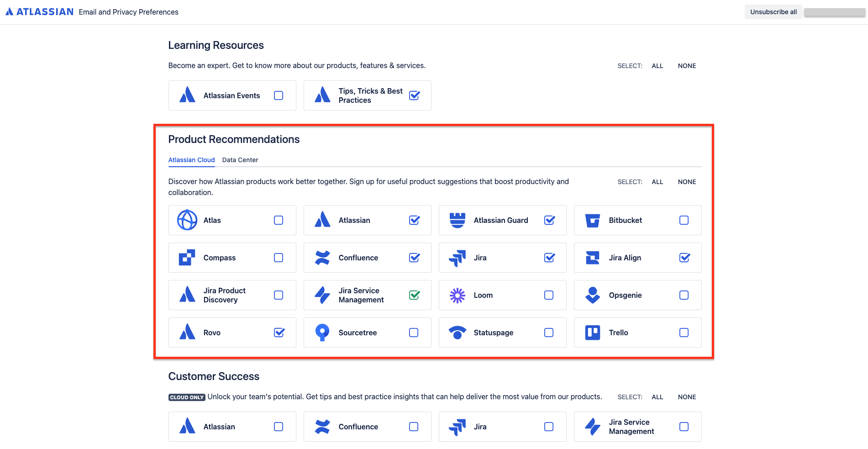
Task: Select ALL for Product Recommendations
Action: click(x=658, y=182)
